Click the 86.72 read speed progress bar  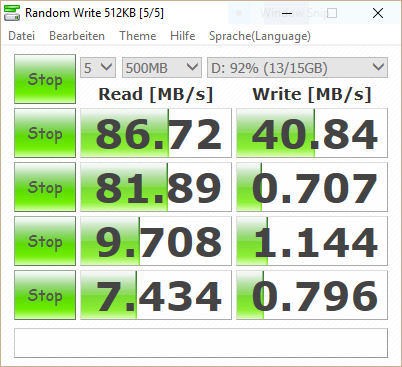[156, 133]
